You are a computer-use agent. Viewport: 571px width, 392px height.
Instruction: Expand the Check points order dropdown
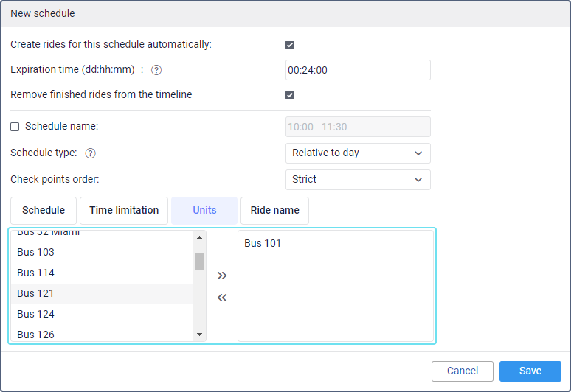(x=358, y=180)
